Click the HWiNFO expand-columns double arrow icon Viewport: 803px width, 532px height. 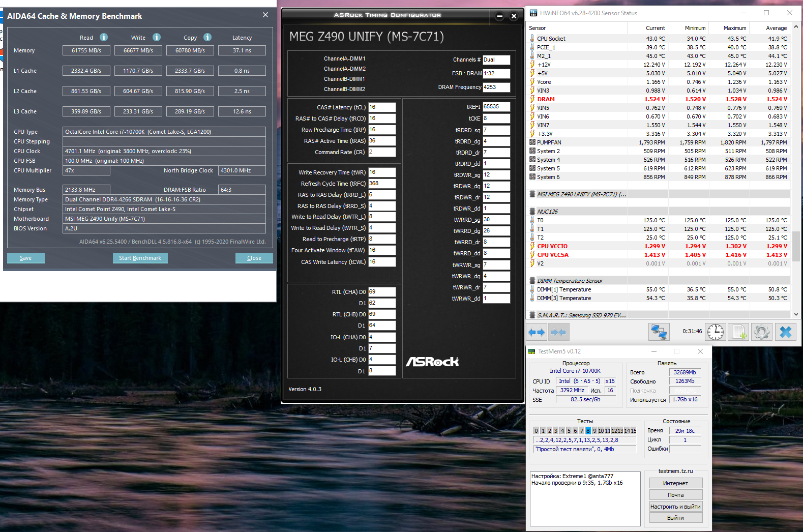click(x=537, y=332)
